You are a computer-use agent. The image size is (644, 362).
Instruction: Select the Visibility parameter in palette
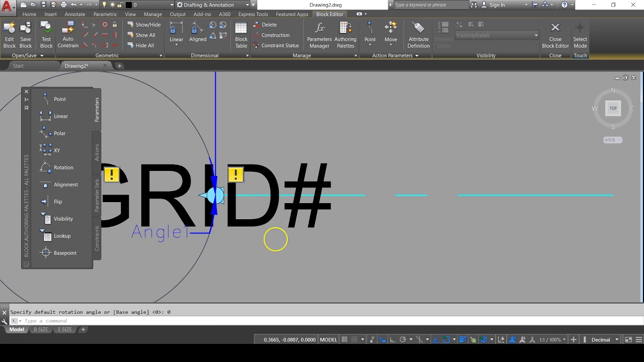pos(57,219)
